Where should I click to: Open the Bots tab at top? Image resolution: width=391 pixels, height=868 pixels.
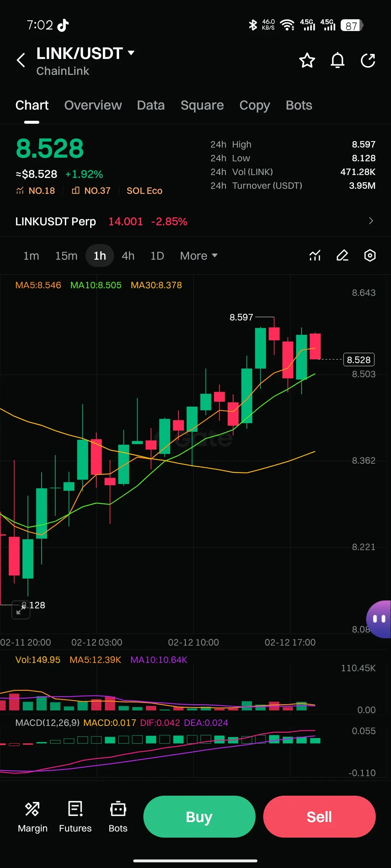click(x=299, y=105)
